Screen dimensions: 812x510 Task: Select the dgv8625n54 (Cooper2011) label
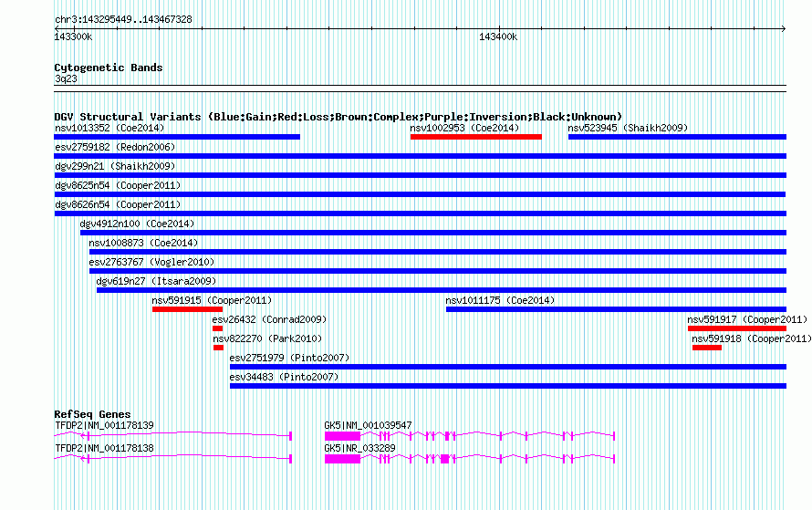pyautogui.click(x=118, y=185)
